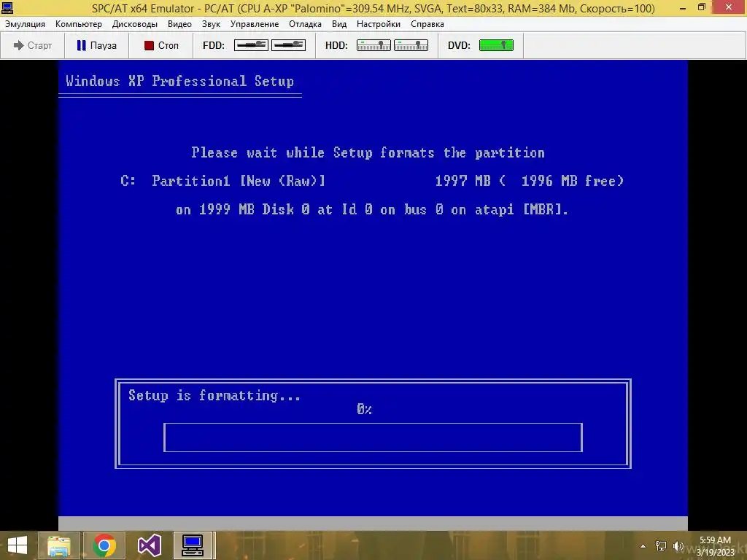Open the Настройки menu
The height and width of the screenshot is (560, 747).
379,24
